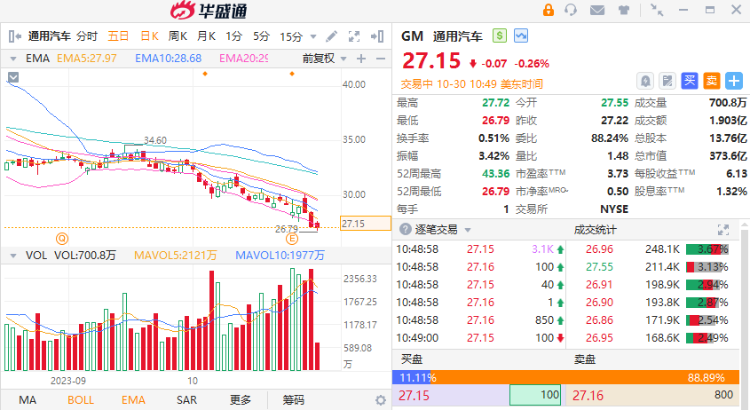
Task: Open the skin/theme shirt icon
Action: (624, 10)
